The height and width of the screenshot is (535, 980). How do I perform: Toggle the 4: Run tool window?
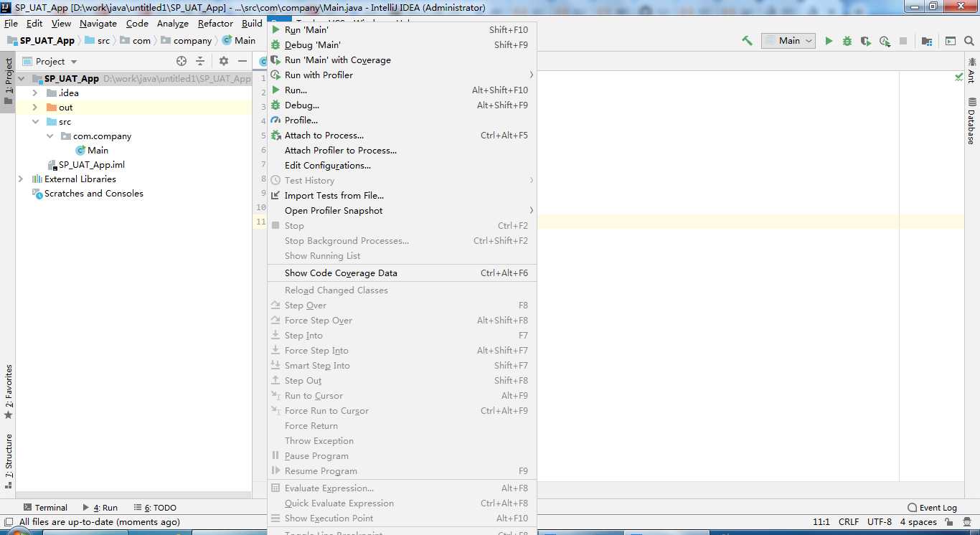coord(100,507)
